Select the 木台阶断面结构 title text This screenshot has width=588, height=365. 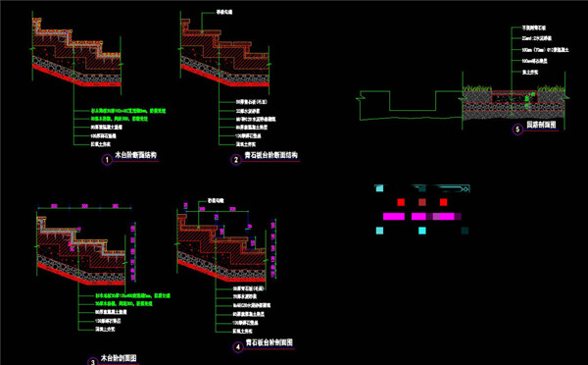tap(136, 155)
